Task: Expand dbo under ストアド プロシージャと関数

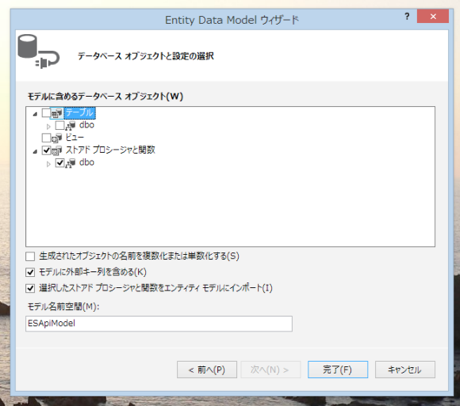Action: pos(48,164)
